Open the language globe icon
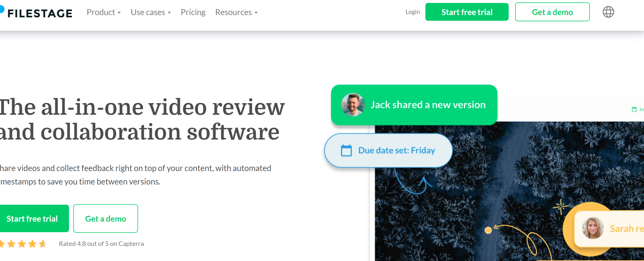The image size is (644, 261). pos(608,12)
